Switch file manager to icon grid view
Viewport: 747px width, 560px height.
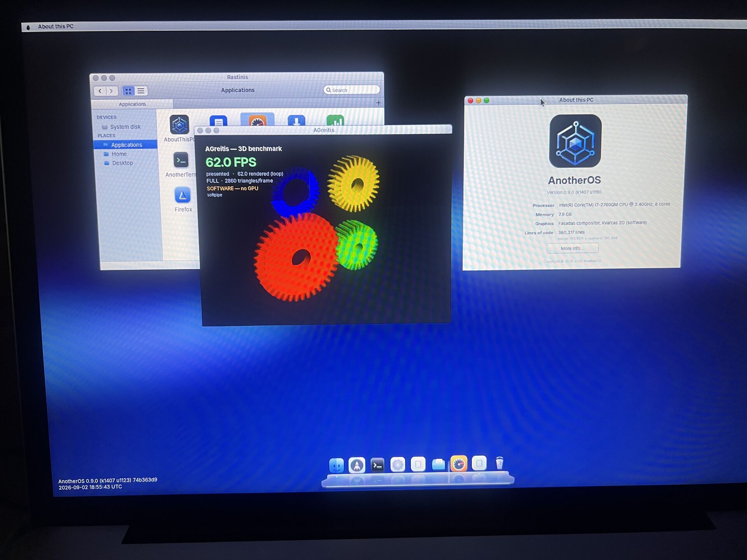coord(128,91)
